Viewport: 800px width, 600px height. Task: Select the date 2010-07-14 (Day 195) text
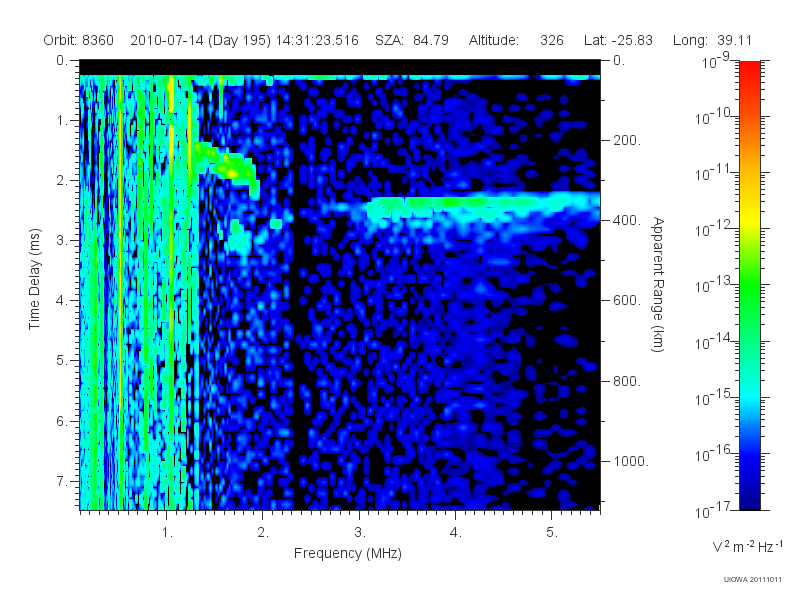pos(200,40)
